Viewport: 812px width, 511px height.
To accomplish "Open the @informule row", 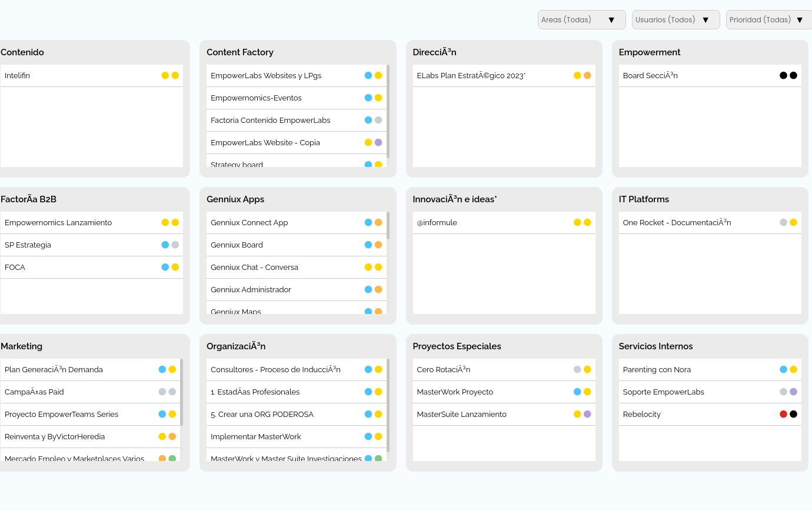I will click(x=504, y=222).
